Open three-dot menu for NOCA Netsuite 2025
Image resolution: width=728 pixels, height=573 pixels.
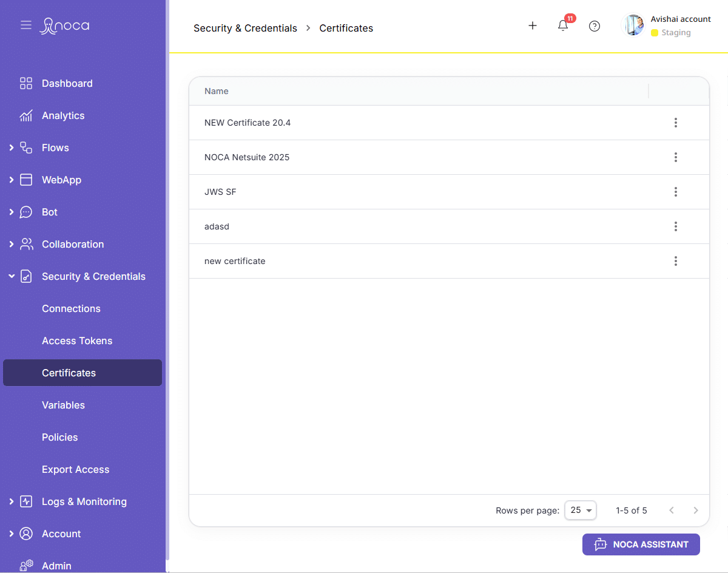click(675, 157)
